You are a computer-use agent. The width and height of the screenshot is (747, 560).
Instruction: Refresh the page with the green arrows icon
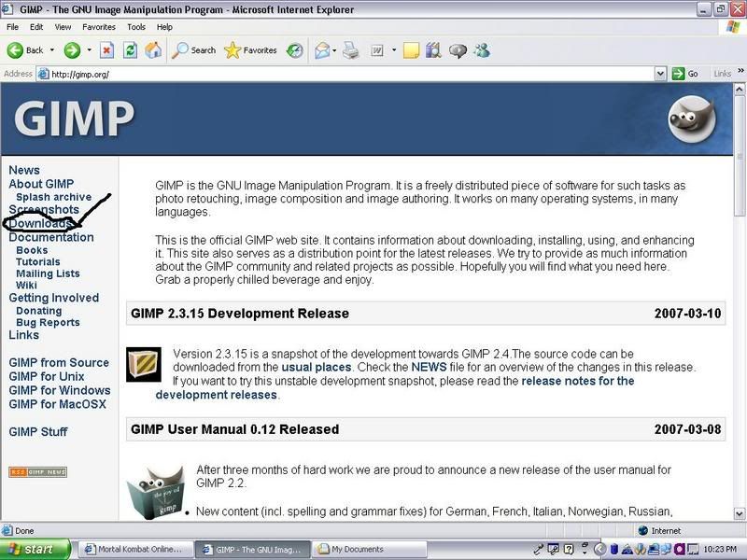coord(130,50)
